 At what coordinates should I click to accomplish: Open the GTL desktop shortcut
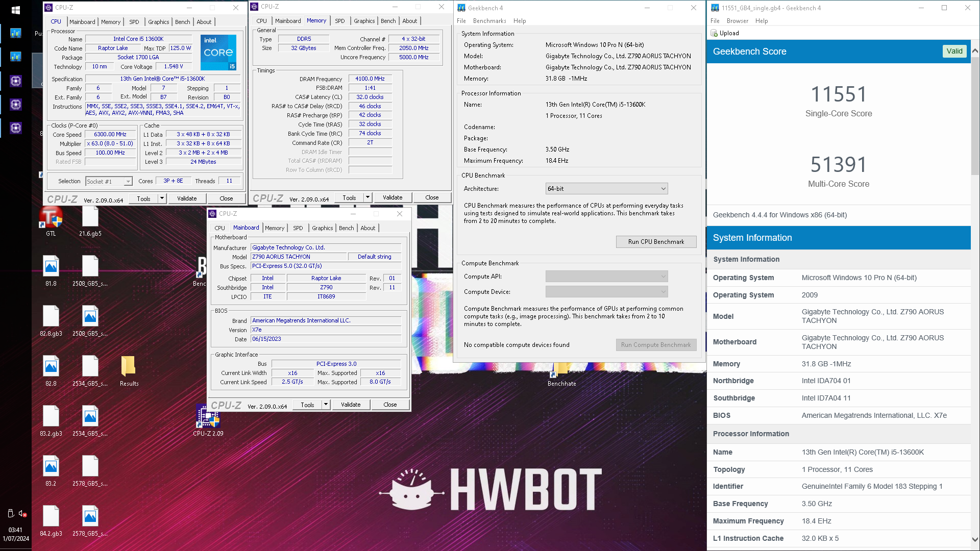51,218
